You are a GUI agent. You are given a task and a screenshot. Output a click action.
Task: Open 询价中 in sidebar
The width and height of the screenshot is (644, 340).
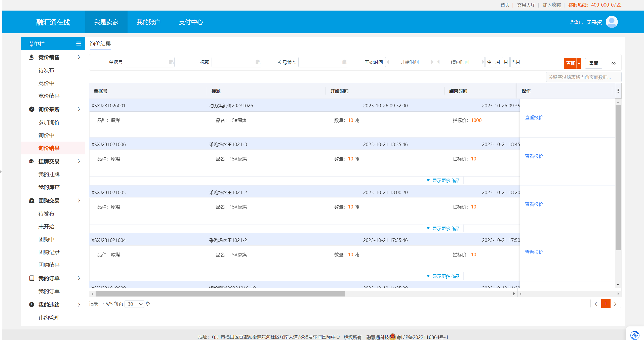click(x=46, y=135)
